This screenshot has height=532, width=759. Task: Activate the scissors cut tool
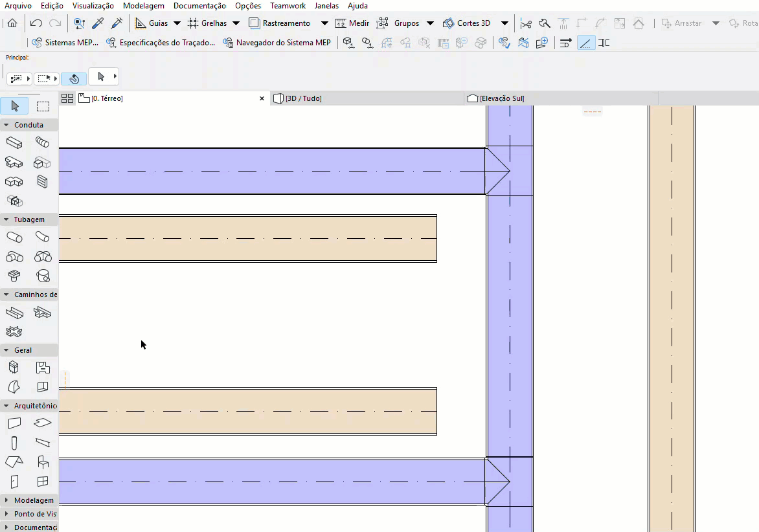pos(526,23)
